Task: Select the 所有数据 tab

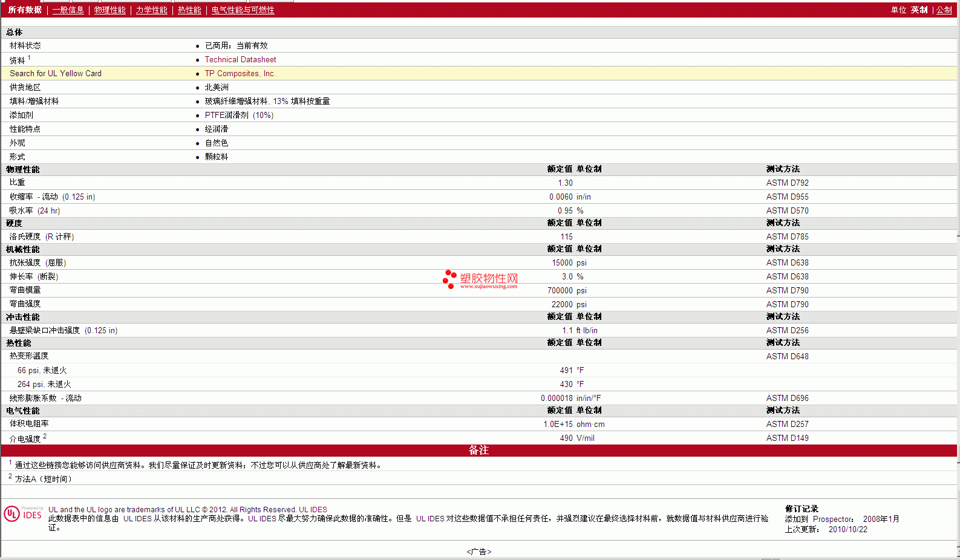Action: tap(25, 10)
